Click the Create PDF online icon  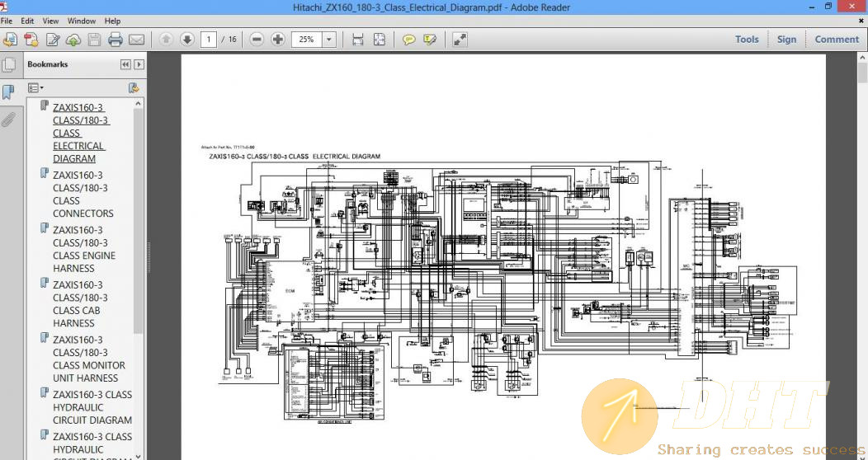point(11,40)
